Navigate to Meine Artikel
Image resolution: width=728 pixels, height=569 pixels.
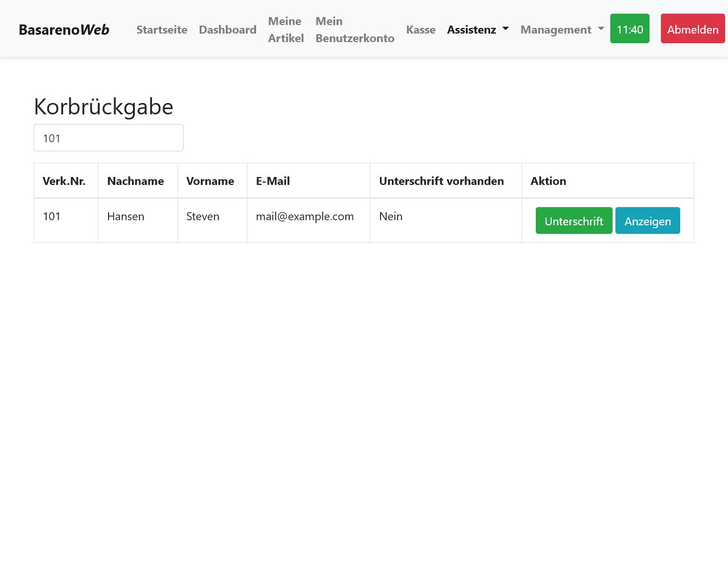(x=286, y=30)
